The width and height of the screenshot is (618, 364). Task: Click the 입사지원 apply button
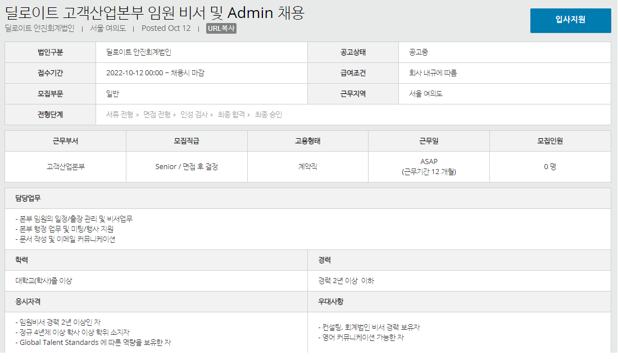pos(570,20)
